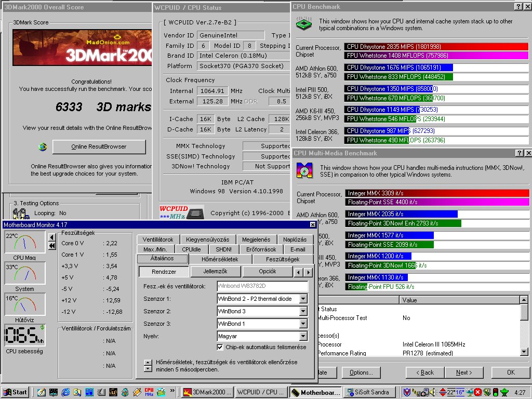The image size is (532, 399).
Task: Switch to 3DMark2000 taskbar button
Action: click(207, 392)
